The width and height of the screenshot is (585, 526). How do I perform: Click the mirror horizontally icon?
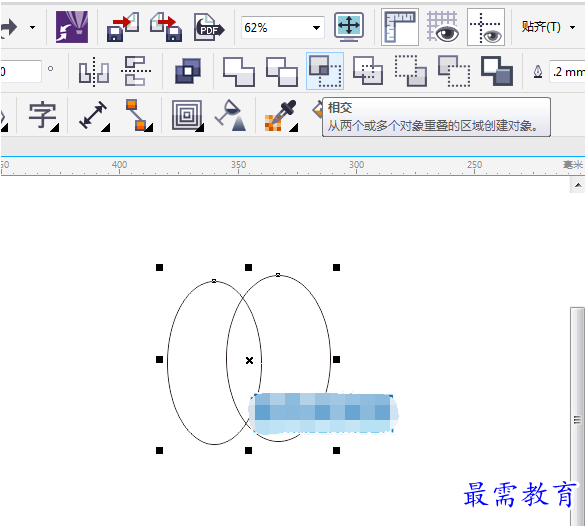94,71
